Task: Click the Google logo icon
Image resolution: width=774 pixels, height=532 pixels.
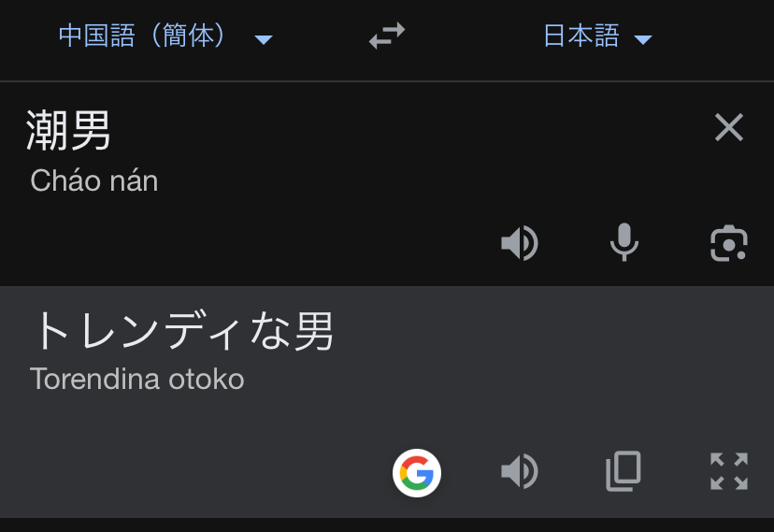Action: coord(417,472)
